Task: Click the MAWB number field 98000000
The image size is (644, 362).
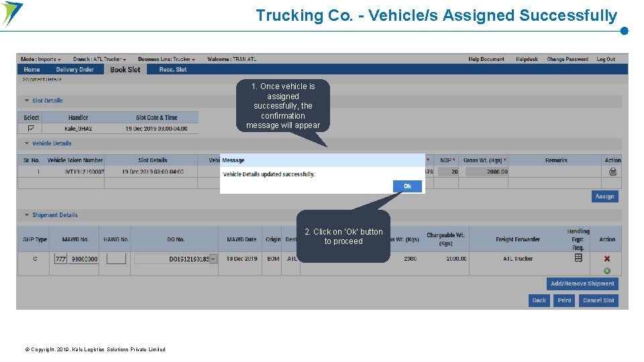Action: [x=83, y=259]
